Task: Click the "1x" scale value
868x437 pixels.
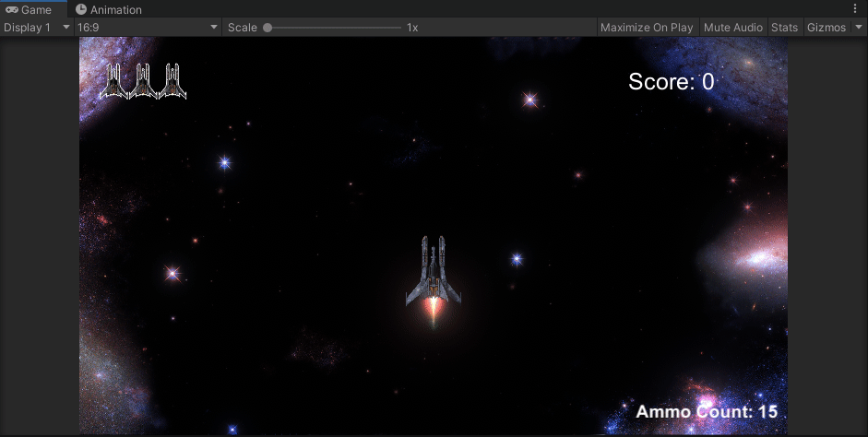Action: 412,28
